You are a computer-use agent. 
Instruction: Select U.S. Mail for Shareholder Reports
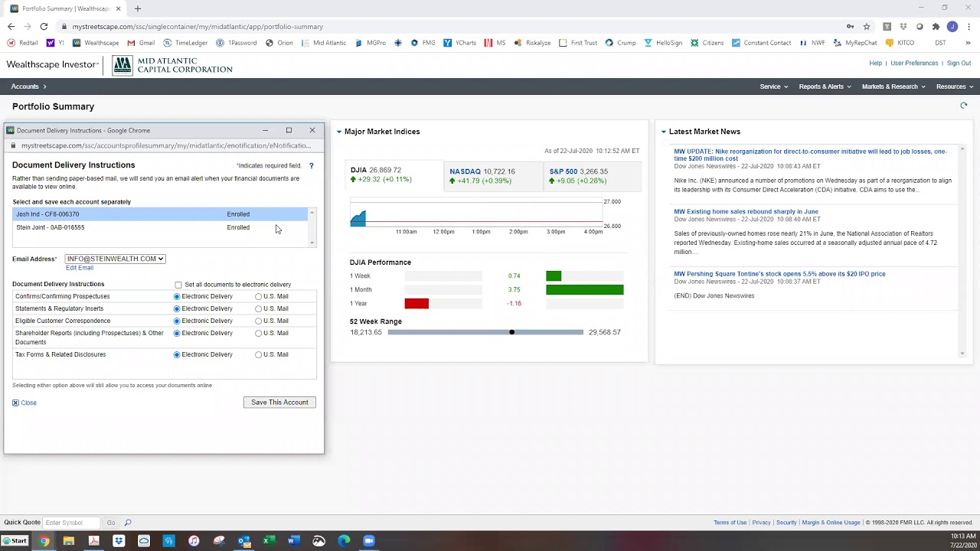coord(258,333)
